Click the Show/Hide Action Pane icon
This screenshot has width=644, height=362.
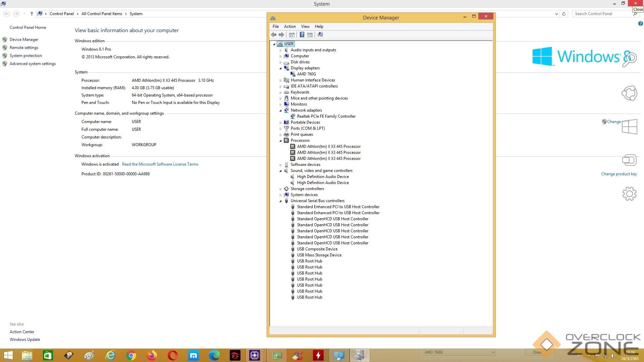coord(310,35)
